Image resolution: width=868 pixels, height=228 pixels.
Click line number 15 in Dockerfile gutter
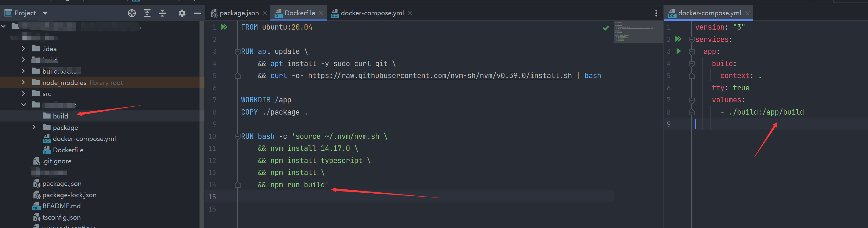(212, 197)
